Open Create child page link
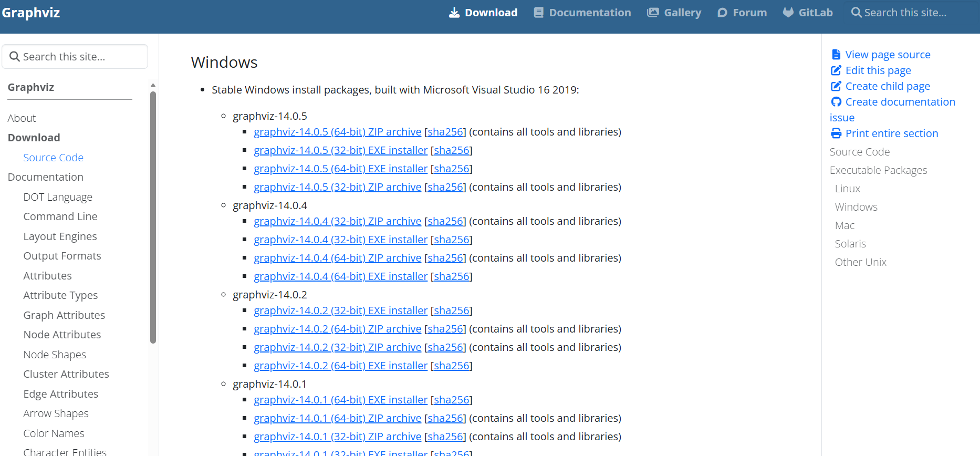This screenshot has width=980, height=456. pyautogui.click(x=888, y=86)
